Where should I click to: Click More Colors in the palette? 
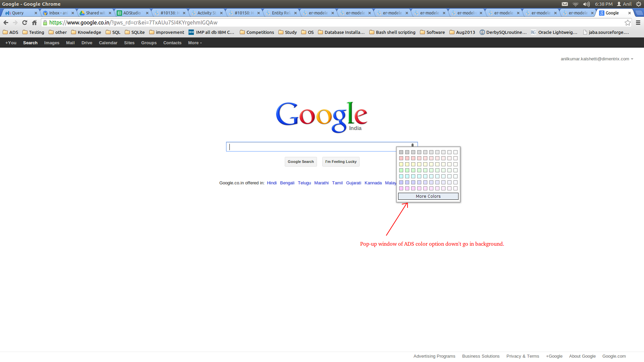coord(428,196)
